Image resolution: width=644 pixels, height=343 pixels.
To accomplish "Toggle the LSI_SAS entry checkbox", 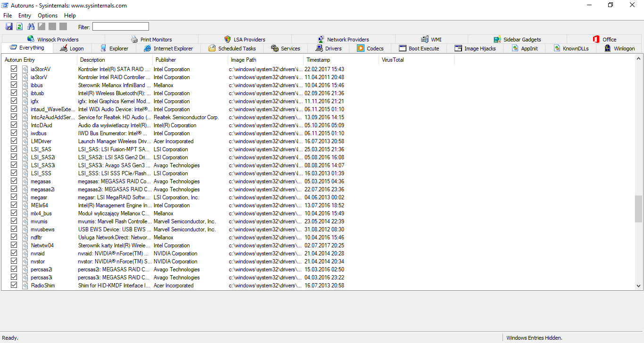I will click(x=14, y=149).
